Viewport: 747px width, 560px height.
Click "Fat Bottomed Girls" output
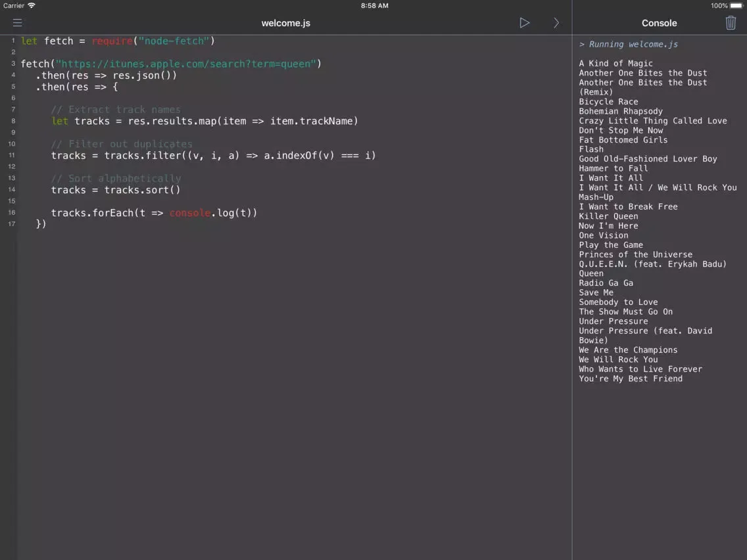point(623,139)
